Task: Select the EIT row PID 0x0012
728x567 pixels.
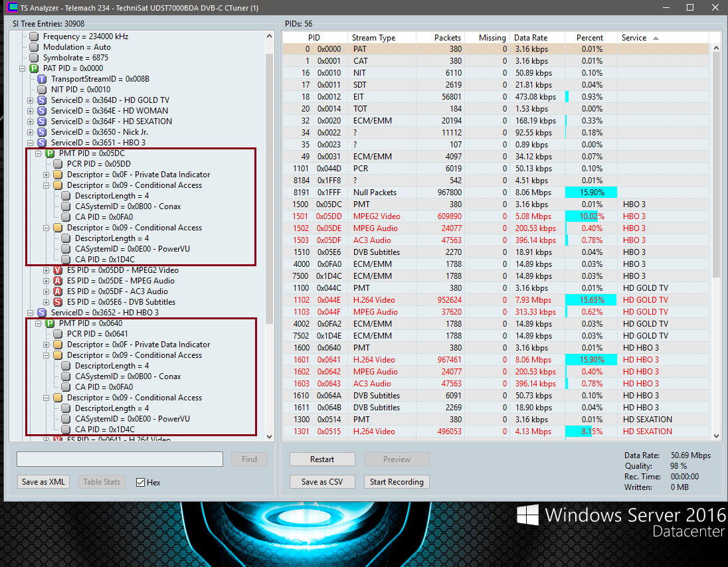Action: tap(496, 97)
